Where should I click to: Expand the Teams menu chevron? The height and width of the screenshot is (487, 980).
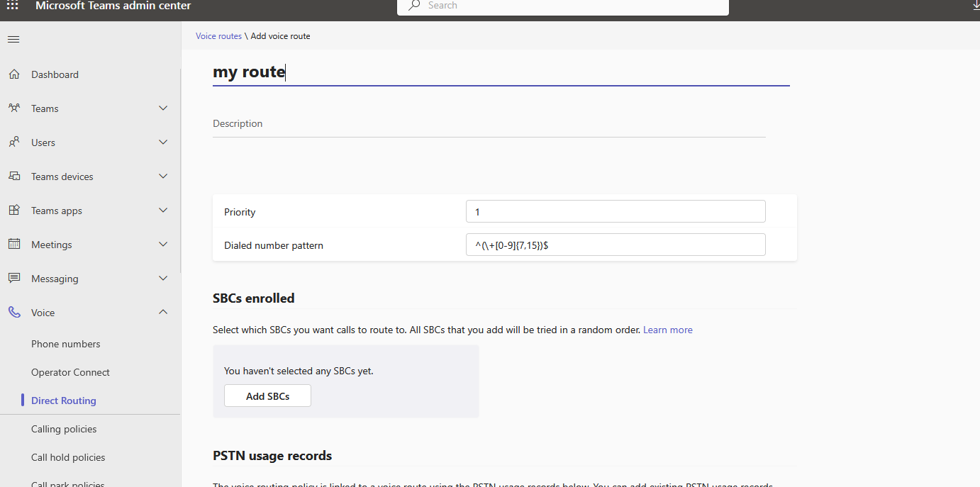click(163, 108)
